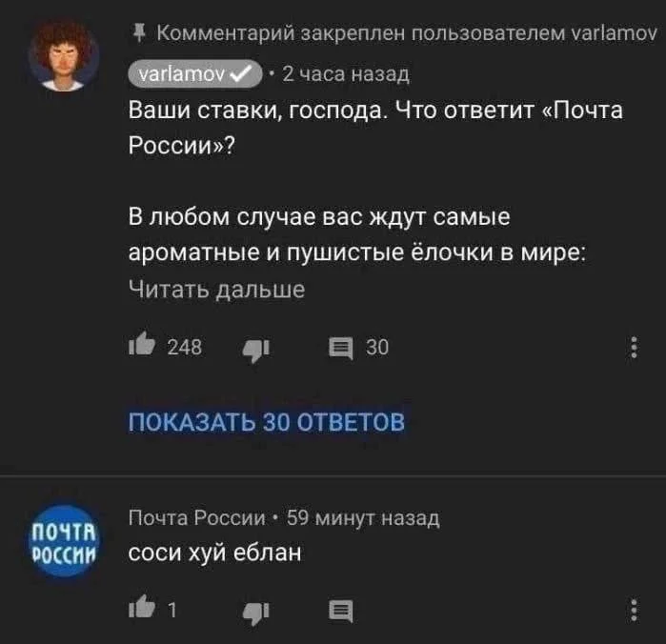Screen dimensions: 666x644
Task: Like varlamov's pinned comment
Action: (x=143, y=348)
